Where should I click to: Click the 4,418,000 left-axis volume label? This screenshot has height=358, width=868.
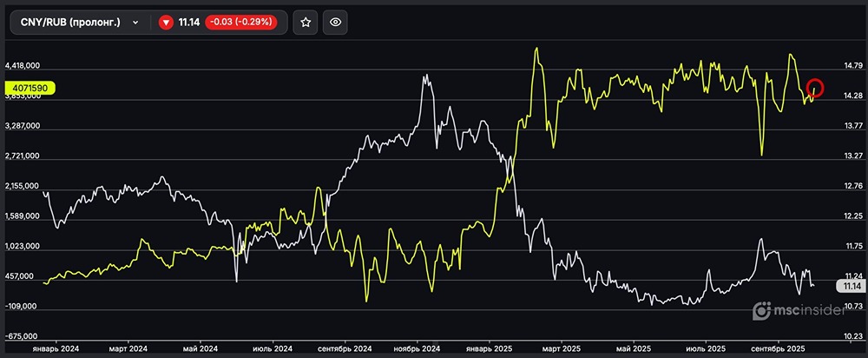(x=23, y=66)
